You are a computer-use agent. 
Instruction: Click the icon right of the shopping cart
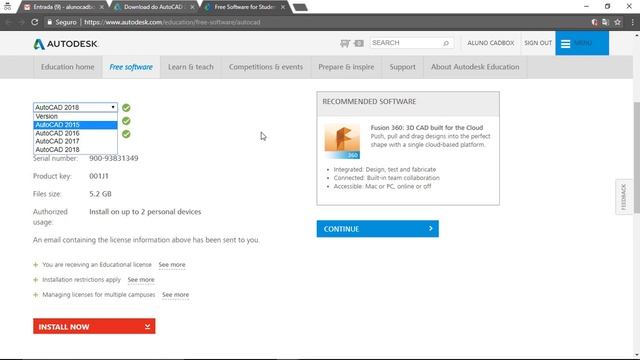click(359, 43)
